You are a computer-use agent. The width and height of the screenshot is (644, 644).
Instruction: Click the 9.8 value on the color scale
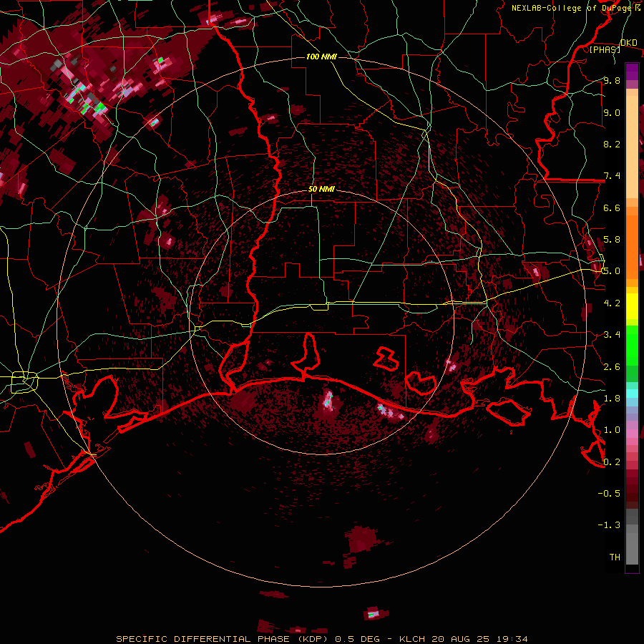point(612,80)
